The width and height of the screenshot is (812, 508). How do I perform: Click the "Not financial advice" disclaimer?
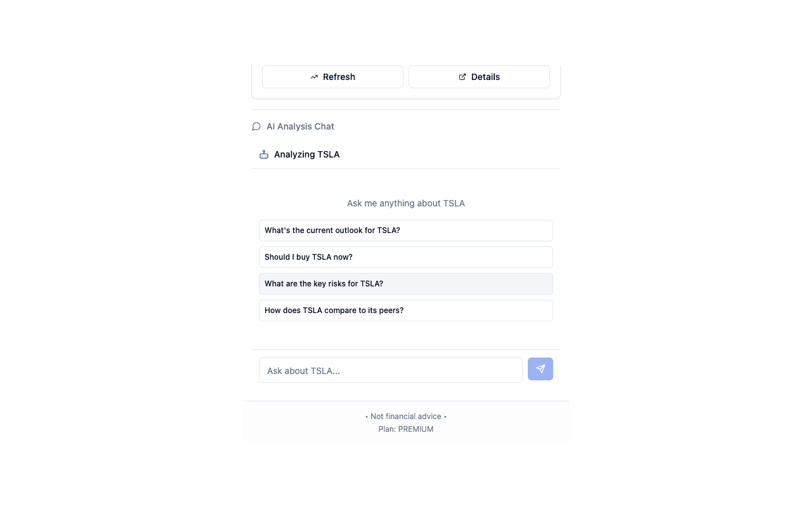406,417
